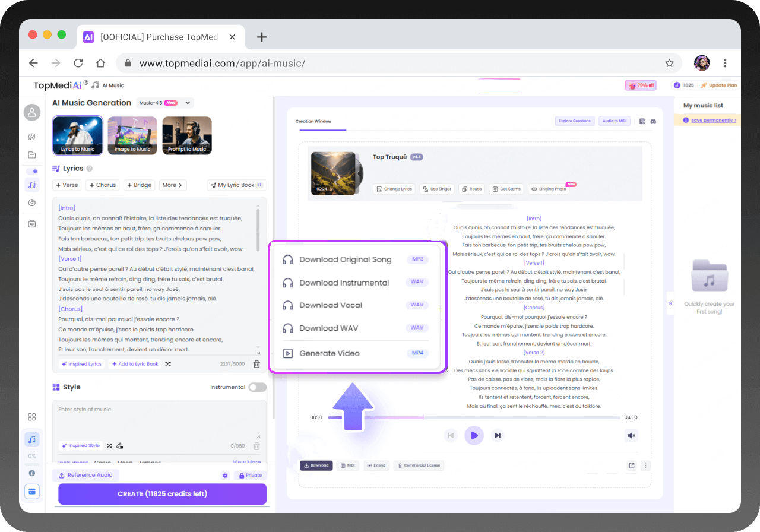The image size is (760, 532).
Task: Expand the Music-4.5 model dropdown
Action: [x=188, y=103]
